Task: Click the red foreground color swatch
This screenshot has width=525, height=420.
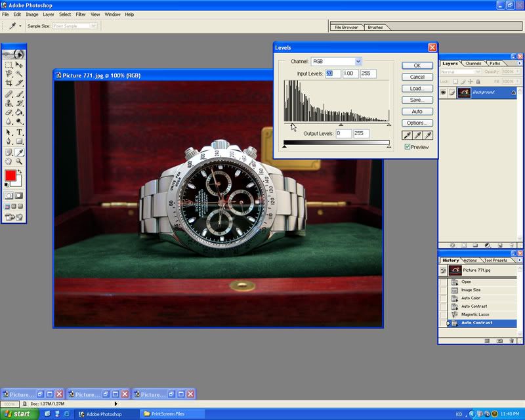Action: [10, 175]
